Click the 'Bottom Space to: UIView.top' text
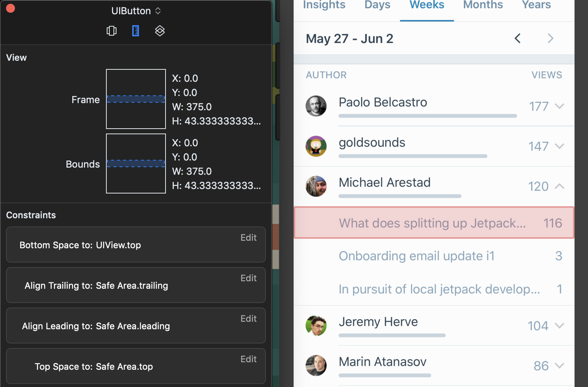This screenshot has width=588, height=387. click(80, 245)
